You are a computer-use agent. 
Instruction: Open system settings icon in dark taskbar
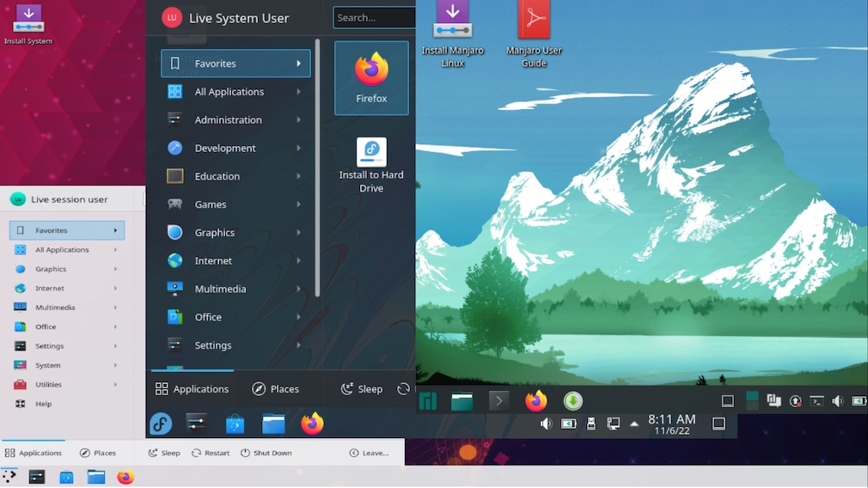(197, 424)
